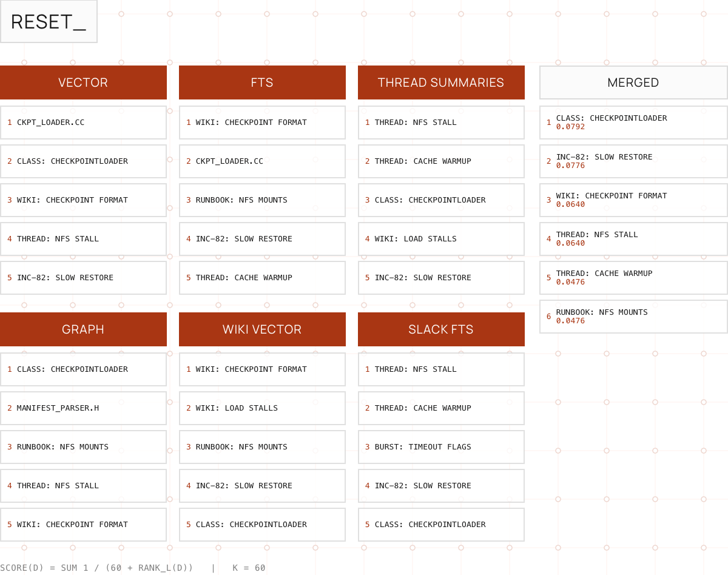The width and height of the screenshot is (728, 575).
Task: Toggle the WIKI VECTOR header
Action: pos(262,329)
